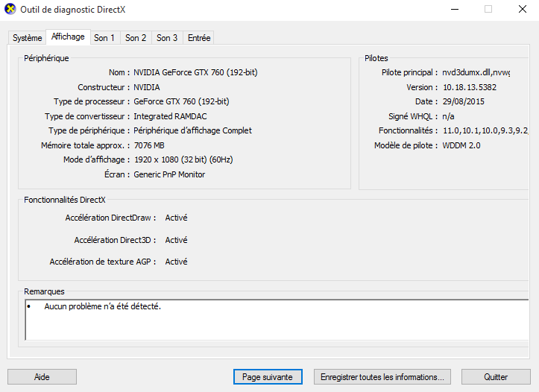Click the Outil de diagnostic DirectX title

tap(73, 10)
